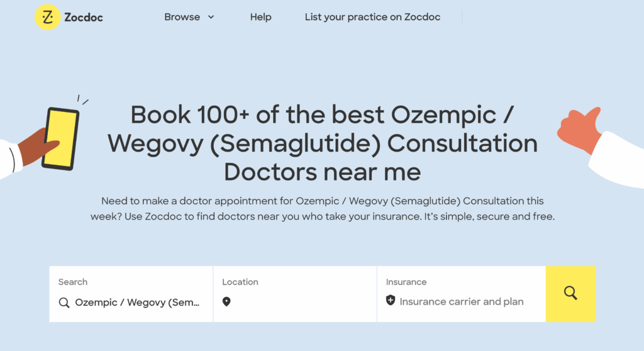Expand the Browse dropdown chevron

tap(211, 17)
